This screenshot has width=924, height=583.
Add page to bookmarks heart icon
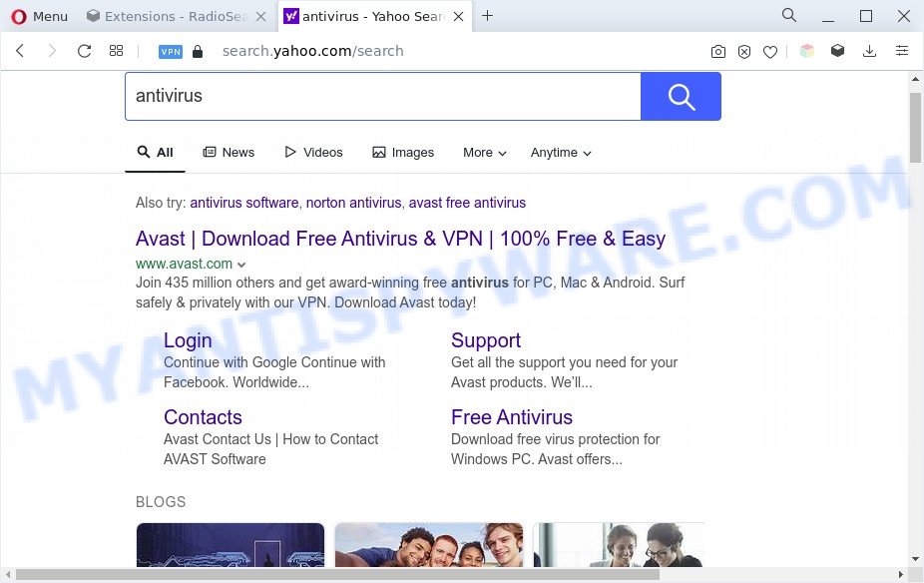[x=770, y=52]
